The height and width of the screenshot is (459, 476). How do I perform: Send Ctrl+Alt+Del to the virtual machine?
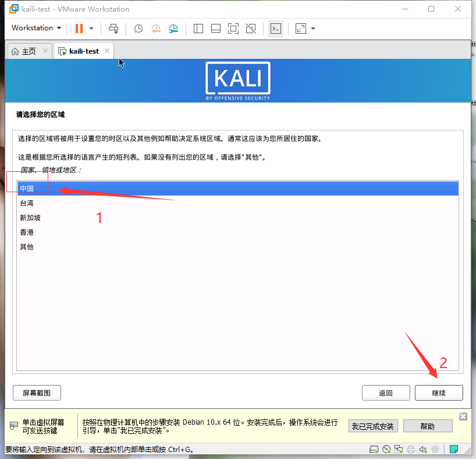[113, 29]
